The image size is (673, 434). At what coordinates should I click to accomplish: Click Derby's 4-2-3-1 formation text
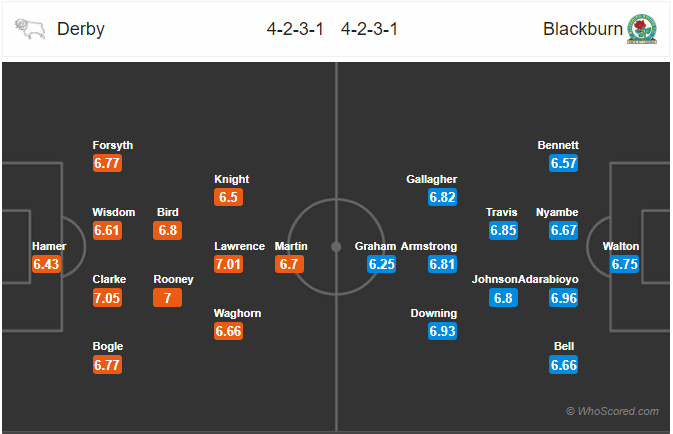click(295, 29)
